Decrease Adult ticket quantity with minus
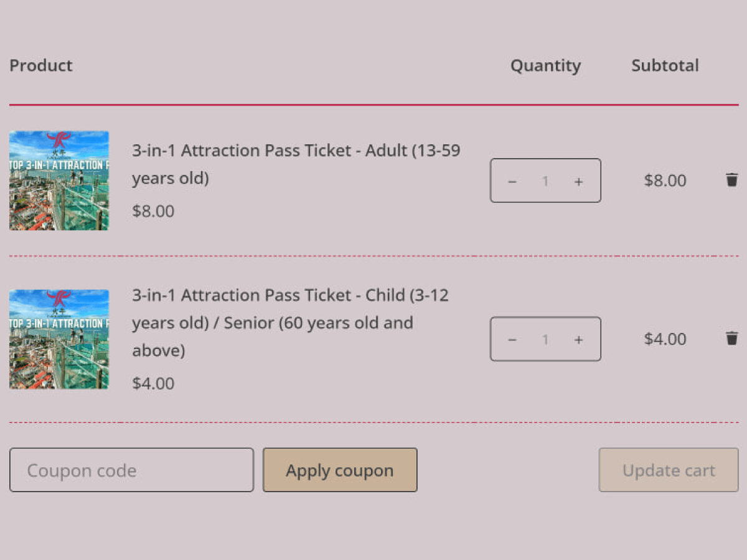 pos(512,181)
